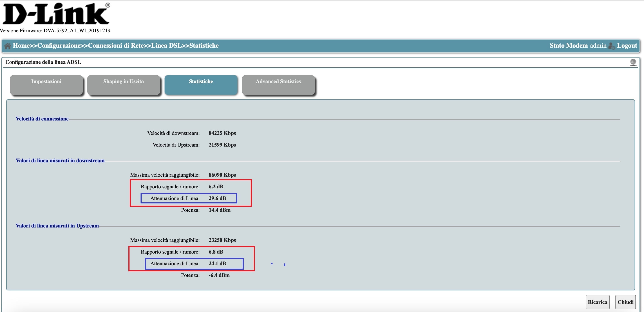Click the admin username text
Screen dimensions: 644x312
tap(598, 45)
